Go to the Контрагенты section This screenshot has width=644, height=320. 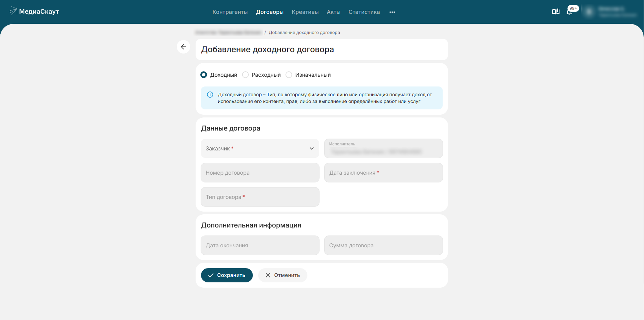click(x=230, y=12)
